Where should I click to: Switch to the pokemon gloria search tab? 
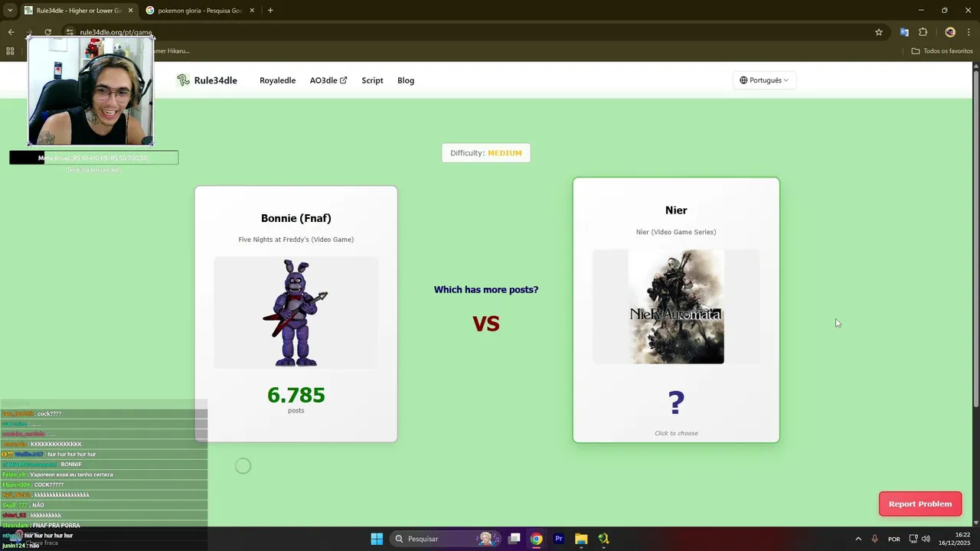[x=199, y=11]
